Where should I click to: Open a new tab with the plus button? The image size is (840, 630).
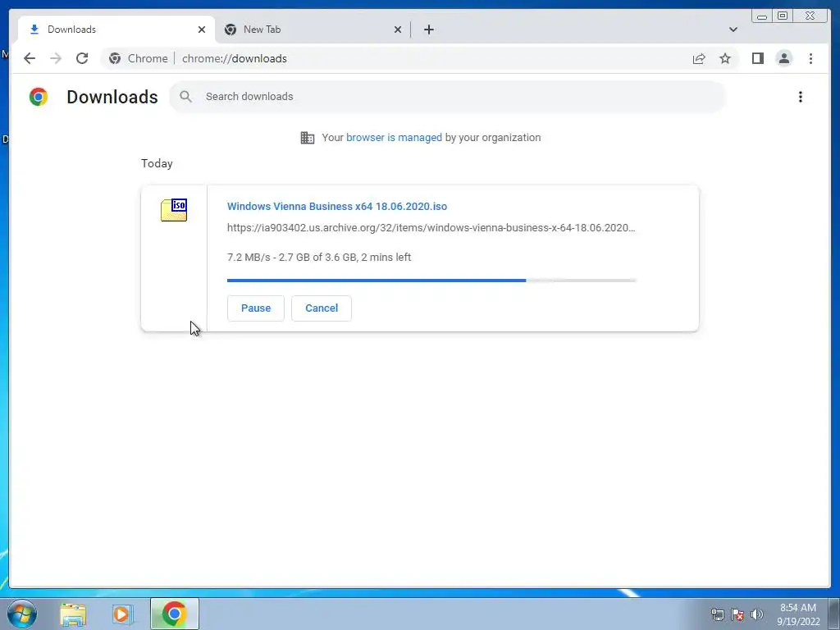click(x=428, y=30)
